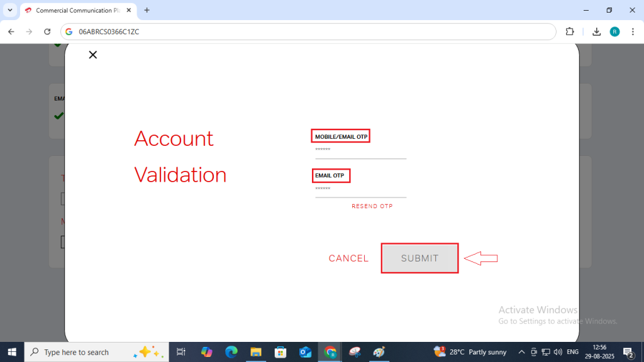The height and width of the screenshot is (362, 644).
Task: Show hidden system tray icons
Action: coord(521,352)
